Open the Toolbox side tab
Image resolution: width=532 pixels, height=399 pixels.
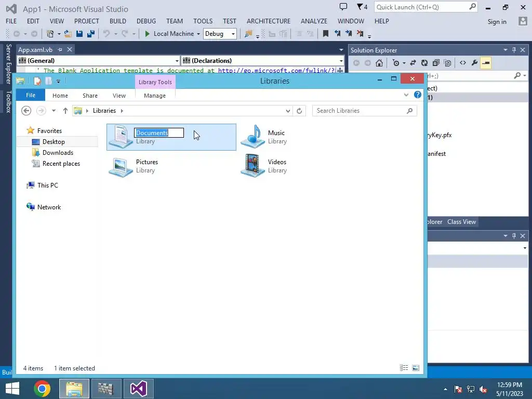[8, 101]
